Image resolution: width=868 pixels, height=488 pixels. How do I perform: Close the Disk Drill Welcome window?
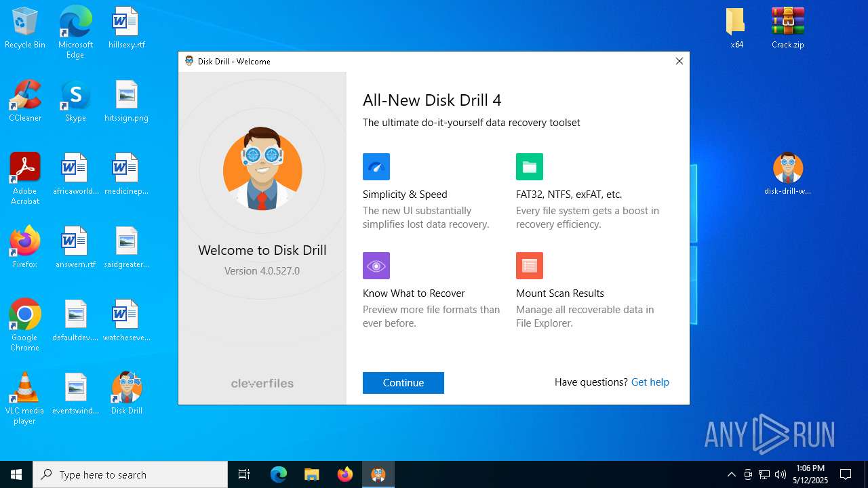pyautogui.click(x=679, y=61)
